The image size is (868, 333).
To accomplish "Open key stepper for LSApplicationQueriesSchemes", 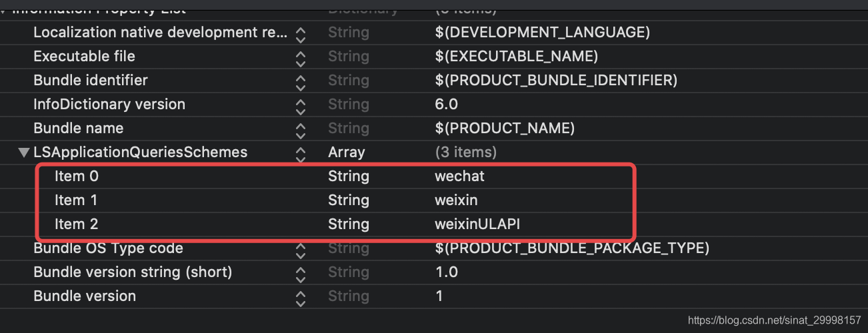I will (x=301, y=153).
